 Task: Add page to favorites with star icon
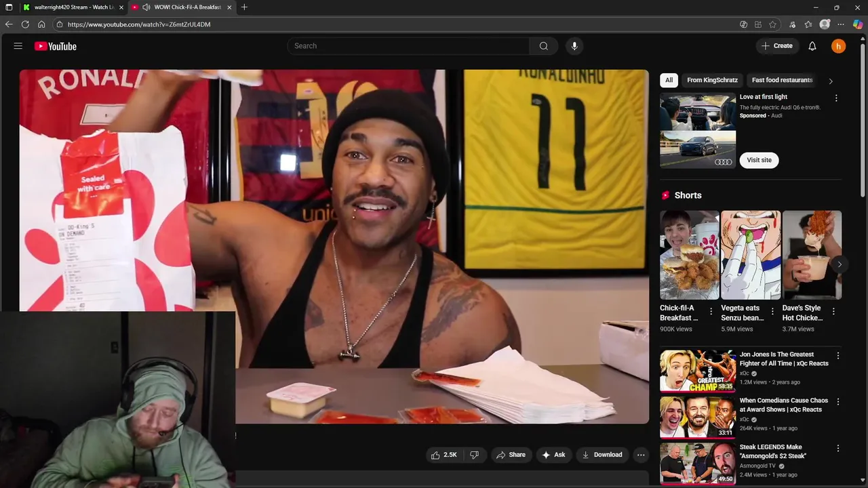(x=772, y=24)
